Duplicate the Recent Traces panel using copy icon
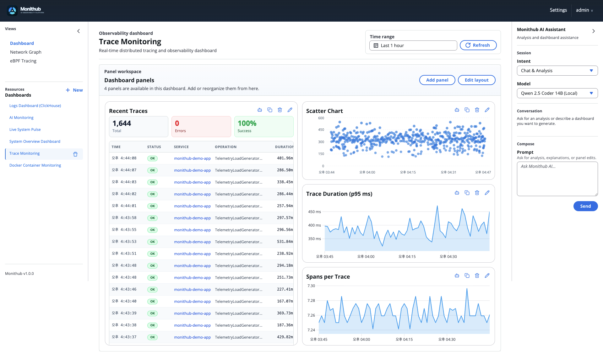Screen dimensions: 603x364 point(270,110)
